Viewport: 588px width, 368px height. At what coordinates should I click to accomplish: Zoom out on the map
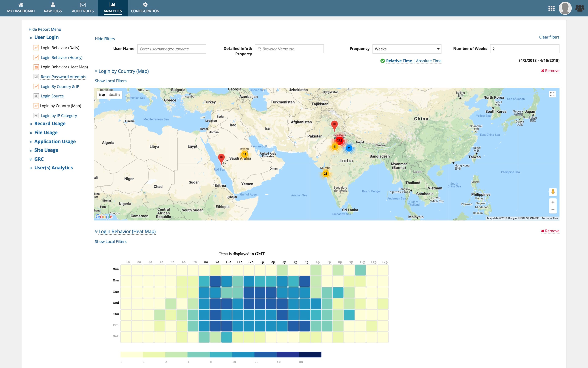pos(553,210)
